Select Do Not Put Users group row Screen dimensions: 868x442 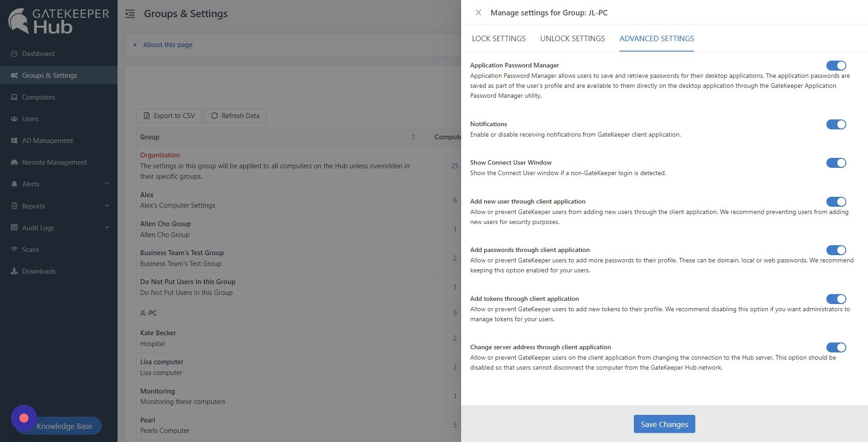pyautogui.click(x=298, y=287)
